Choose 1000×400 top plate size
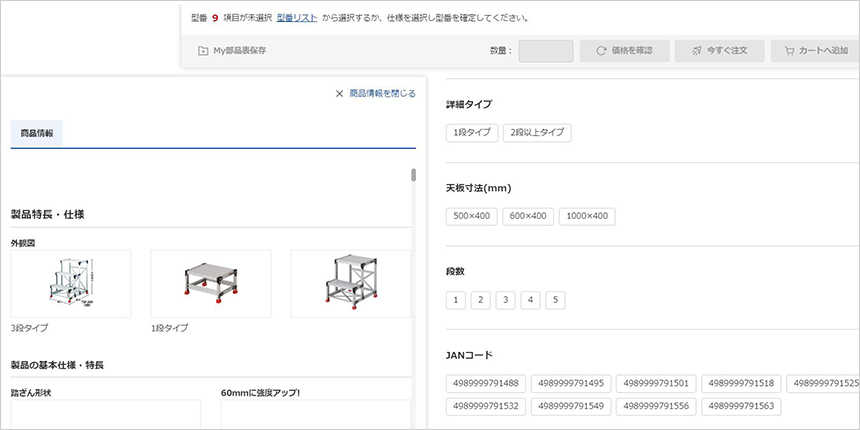Viewport: 860px width, 430px height. click(x=587, y=216)
